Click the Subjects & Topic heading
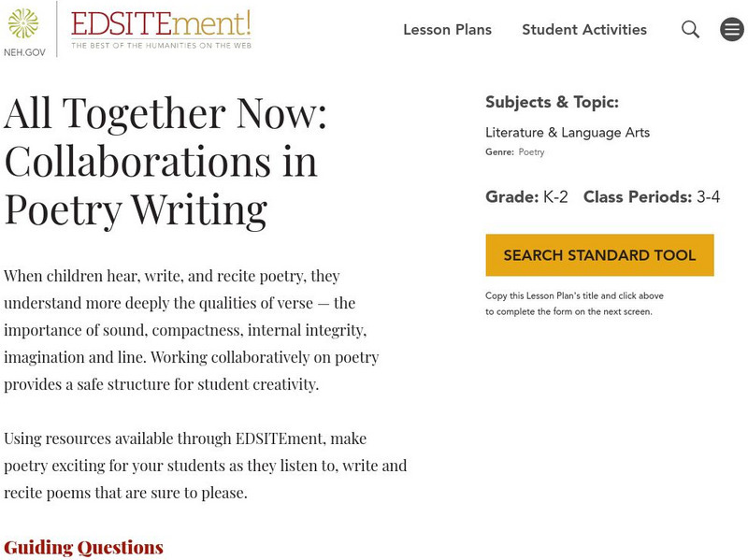 [552, 103]
